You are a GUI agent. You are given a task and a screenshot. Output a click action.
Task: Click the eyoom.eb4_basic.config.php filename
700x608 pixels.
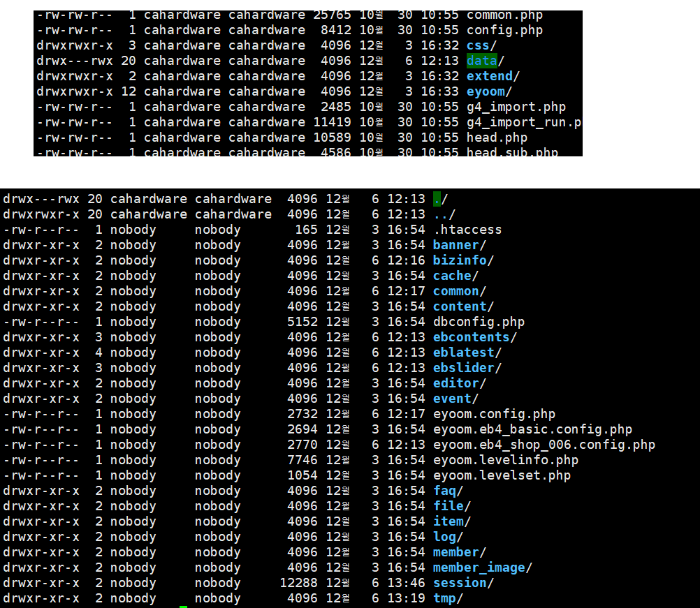tap(532, 429)
